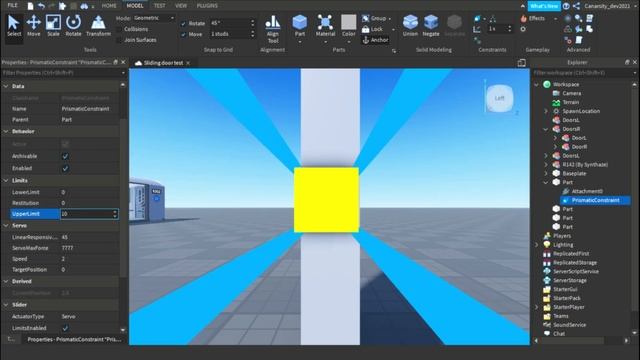Select the SoundService icon

pyautogui.click(x=547, y=325)
